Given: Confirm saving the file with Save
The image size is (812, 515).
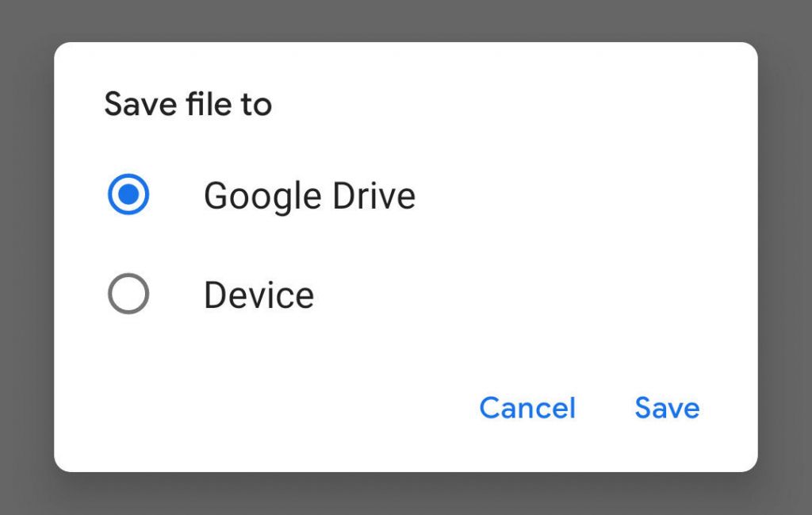Looking at the screenshot, I should point(667,408).
